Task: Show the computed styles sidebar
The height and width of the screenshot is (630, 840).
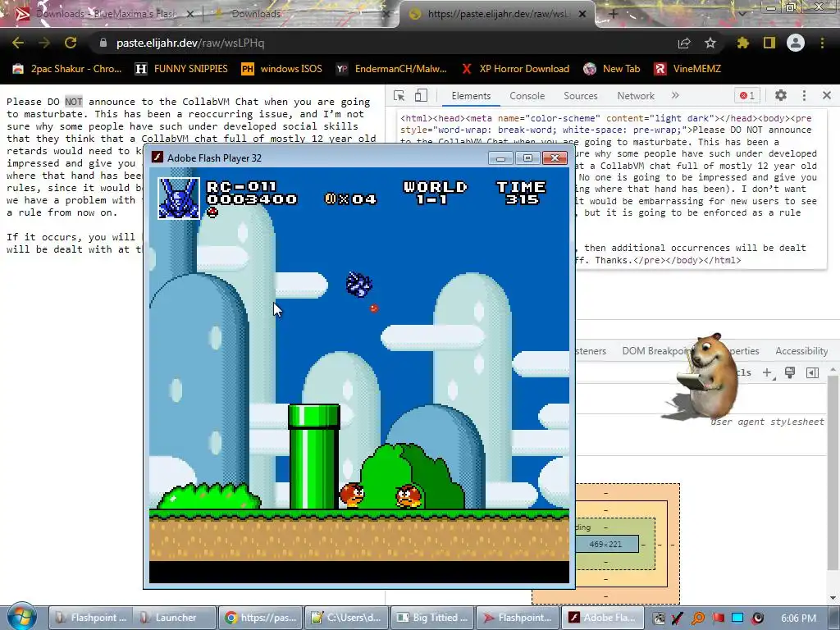Action: click(x=812, y=372)
